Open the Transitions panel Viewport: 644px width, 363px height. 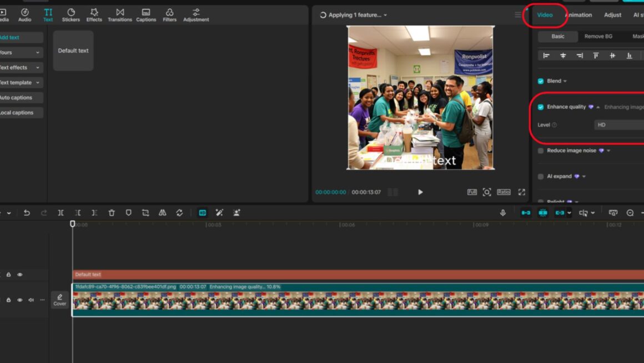click(120, 15)
